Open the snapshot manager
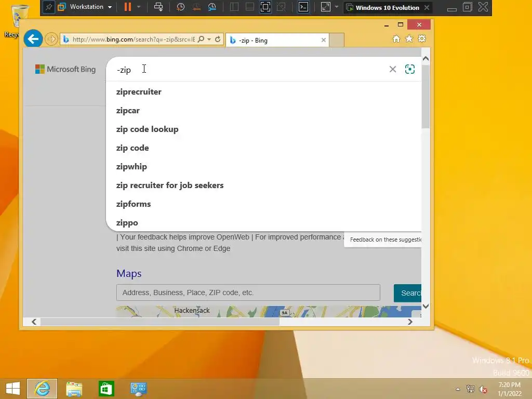Screen dimensions: 532x399 click(212, 7)
